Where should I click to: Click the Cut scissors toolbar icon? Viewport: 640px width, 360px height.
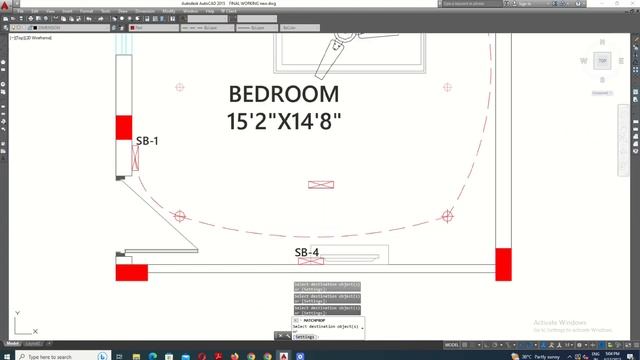point(56,19)
